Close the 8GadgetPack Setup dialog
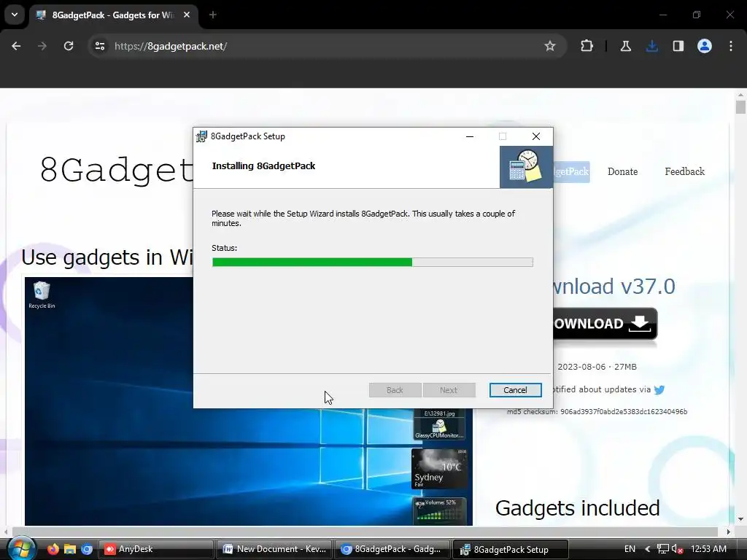 [536, 136]
